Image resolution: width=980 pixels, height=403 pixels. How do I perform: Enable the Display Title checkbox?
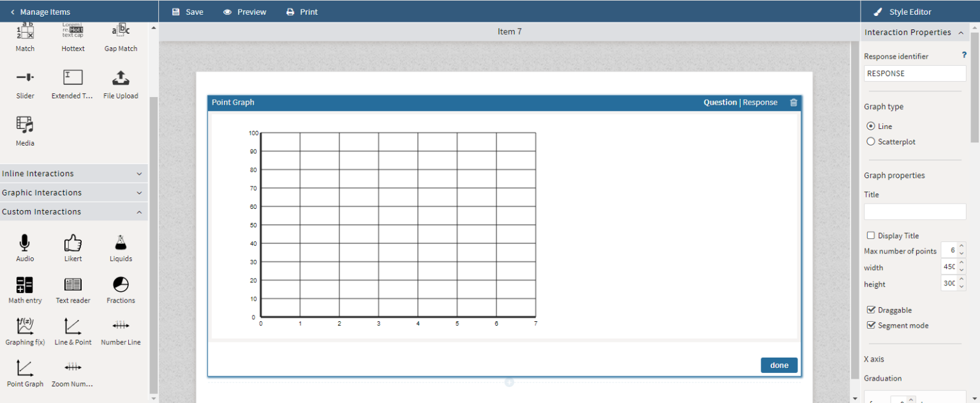click(x=871, y=235)
